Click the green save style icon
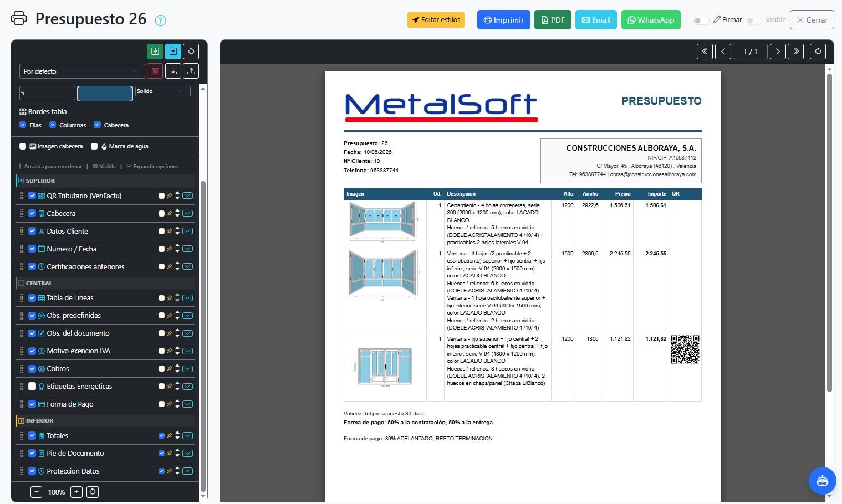This screenshot has width=842, height=504. (155, 52)
